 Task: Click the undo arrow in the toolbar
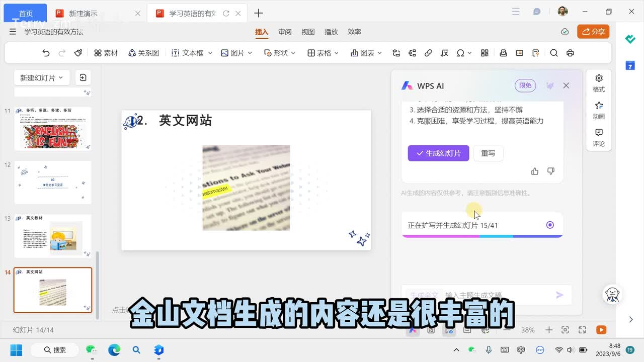[46, 53]
